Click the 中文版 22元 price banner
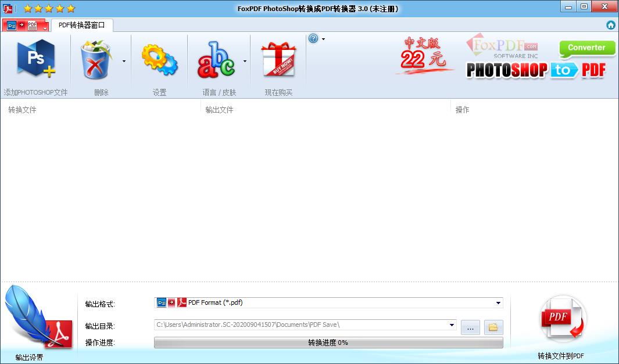The width and height of the screenshot is (619, 364). point(424,56)
